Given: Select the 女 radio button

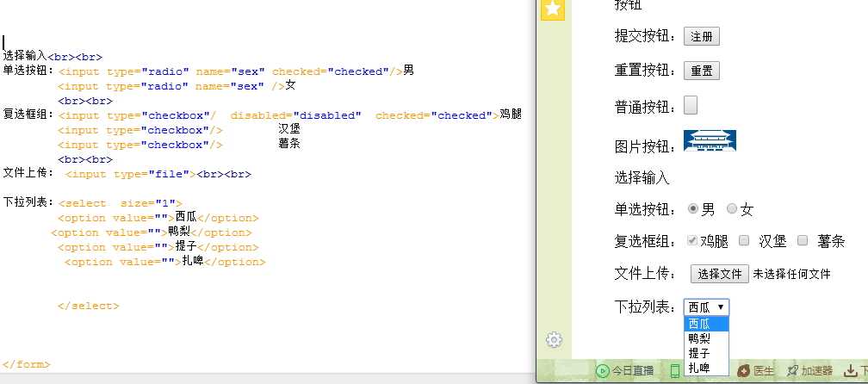Looking at the screenshot, I should click(732, 209).
